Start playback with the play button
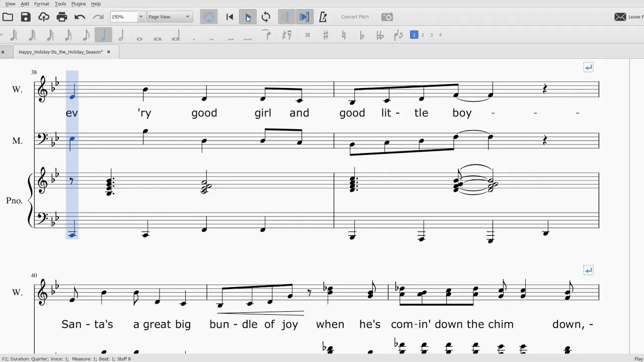The width and height of the screenshot is (644, 362). tap(248, 17)
